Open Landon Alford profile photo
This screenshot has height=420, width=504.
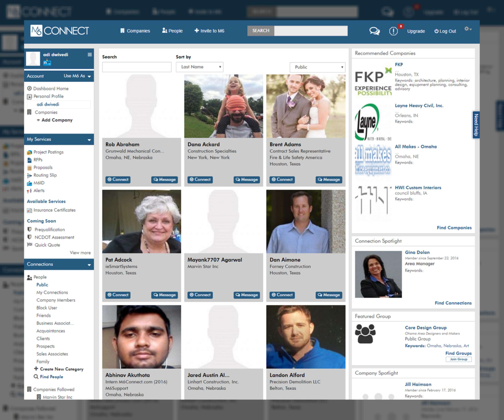tap(306, 337)
